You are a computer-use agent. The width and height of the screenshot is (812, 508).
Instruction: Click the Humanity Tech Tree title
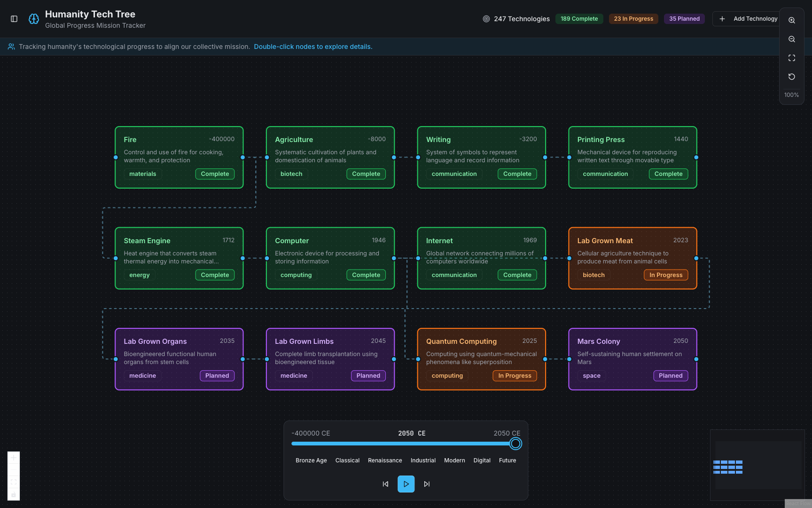click(x=90, y=14)
